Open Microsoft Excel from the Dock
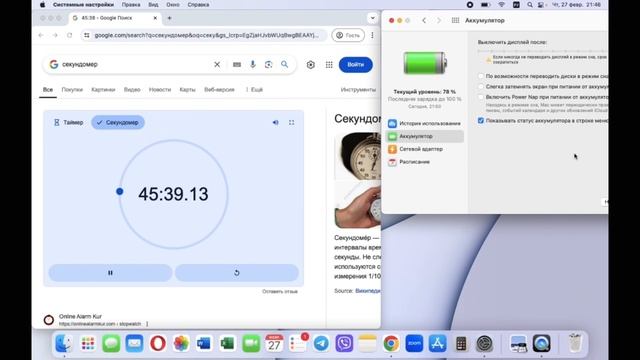This screenshot has width=640, height=360. pyautogui.click(x=227, y=343)
